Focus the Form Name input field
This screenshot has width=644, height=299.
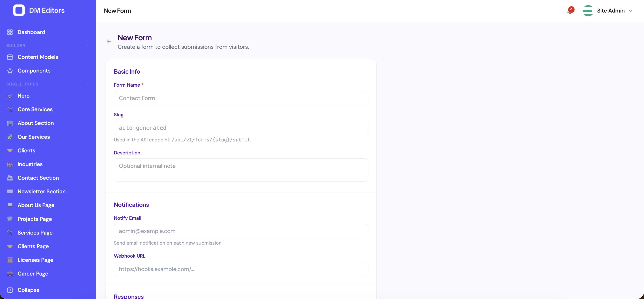[241, 98]
